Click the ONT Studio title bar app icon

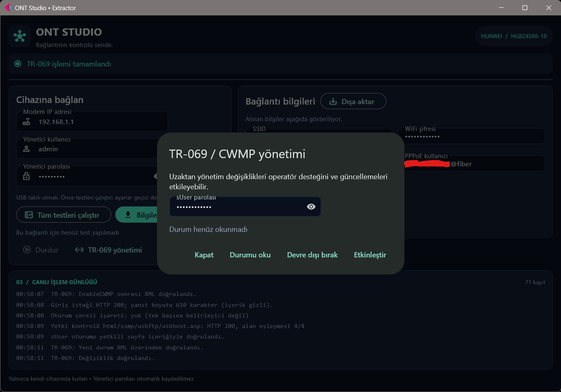8,8
